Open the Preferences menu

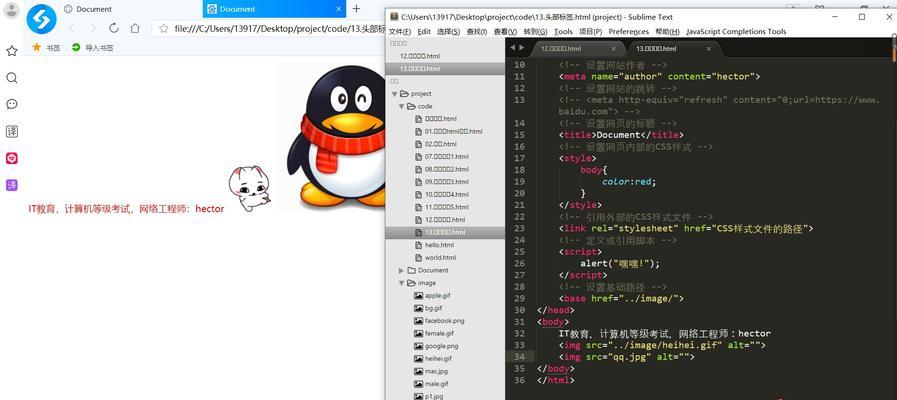[629, 31]
